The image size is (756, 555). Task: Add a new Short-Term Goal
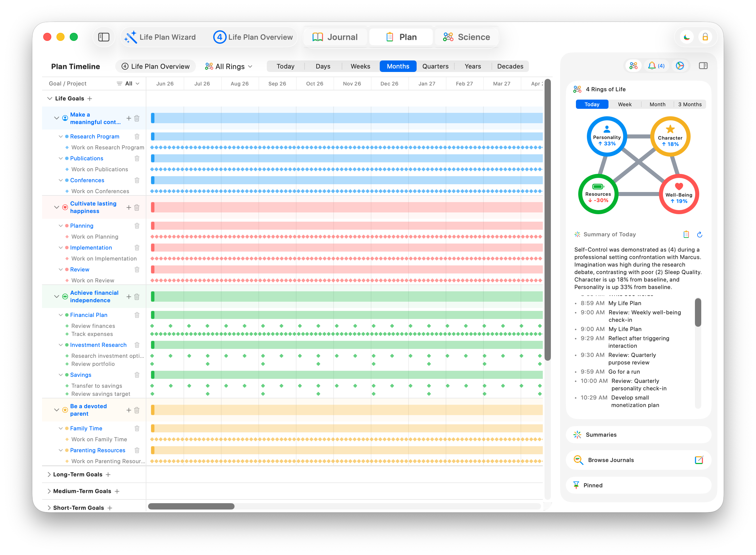(110, 508)
